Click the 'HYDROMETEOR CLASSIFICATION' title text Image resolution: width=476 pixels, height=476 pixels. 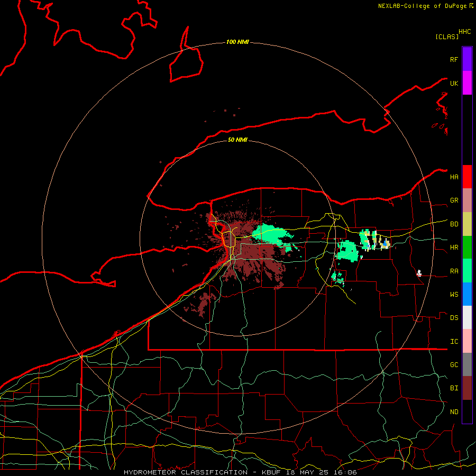pos(186,472)
